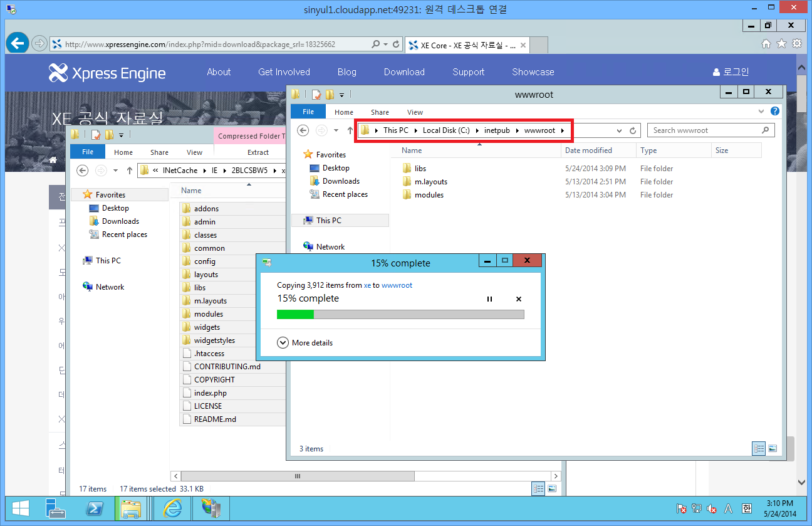Click Internet Explorer forward arrow button
Viewport: 812px width, 526px height.
point(39,43)
